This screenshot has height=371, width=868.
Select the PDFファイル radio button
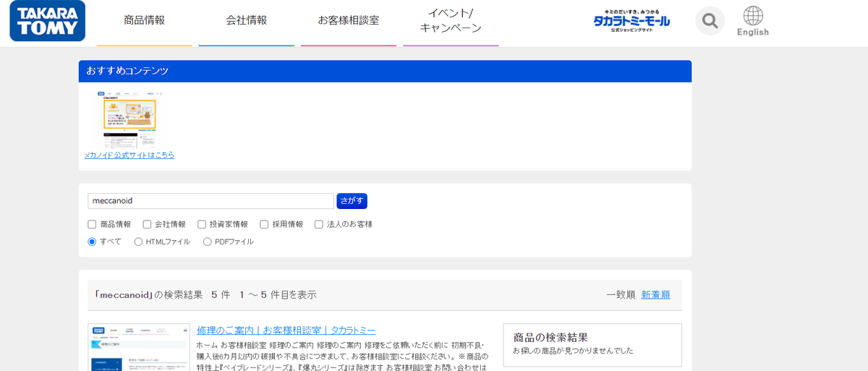[208, 242]
